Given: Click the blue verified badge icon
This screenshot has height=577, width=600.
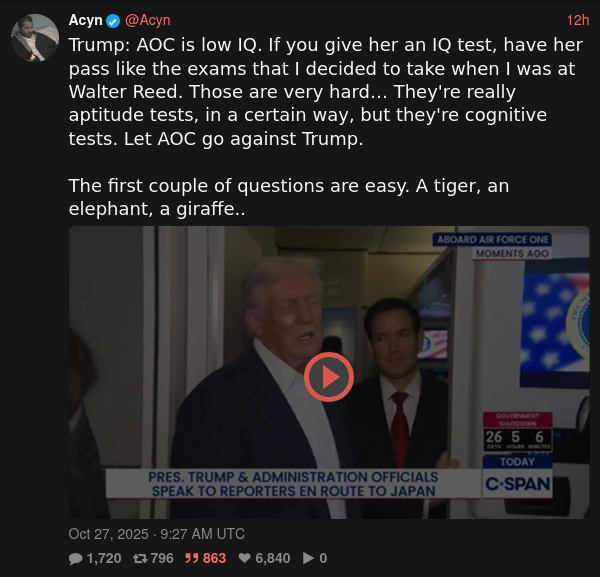Looking at the screenshot, I should (x=113, y=21).
